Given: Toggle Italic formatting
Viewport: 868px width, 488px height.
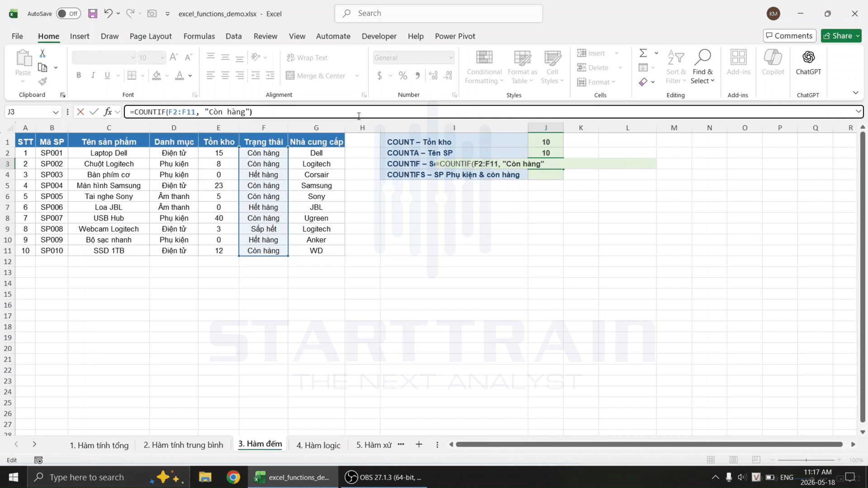Looking at the screenshot, I should (93, 76).
